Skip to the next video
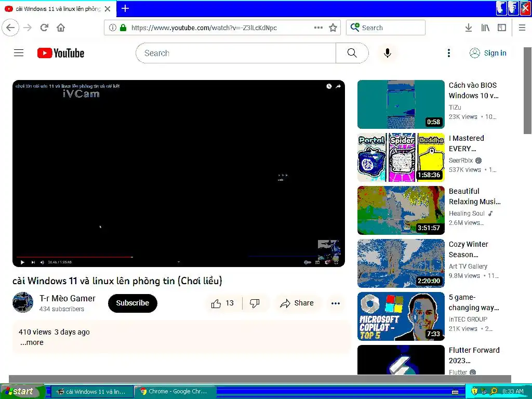 click(x=33, y=262)
